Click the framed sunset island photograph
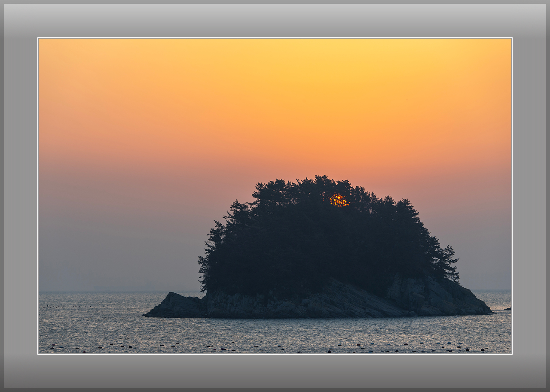This screenshot has width=550, height=392. (x=275, y=196)
